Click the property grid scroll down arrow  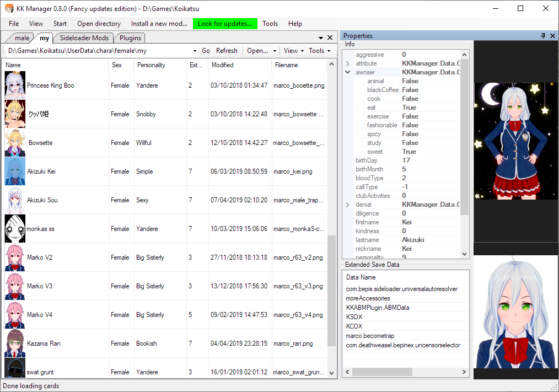pos(464,254)
